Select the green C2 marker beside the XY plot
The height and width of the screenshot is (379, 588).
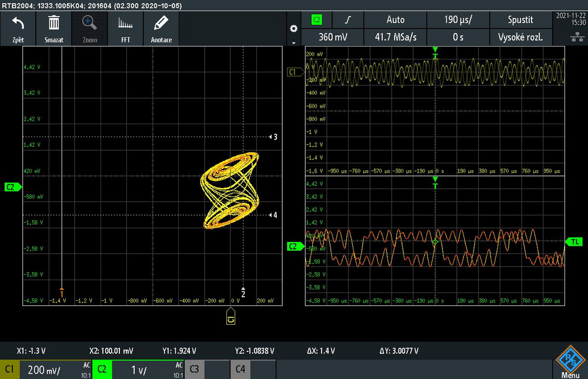pyautogui.click(x=13, y=187)
